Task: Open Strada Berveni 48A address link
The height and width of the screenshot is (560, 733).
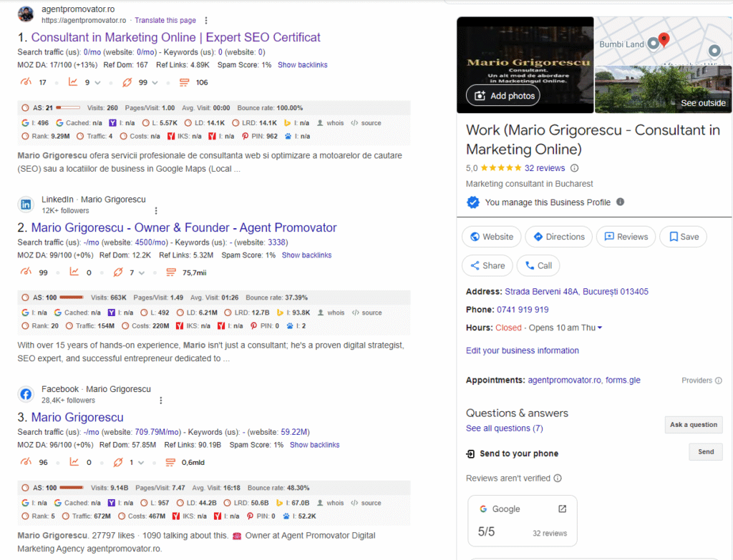Action: (x=576, y=291)
